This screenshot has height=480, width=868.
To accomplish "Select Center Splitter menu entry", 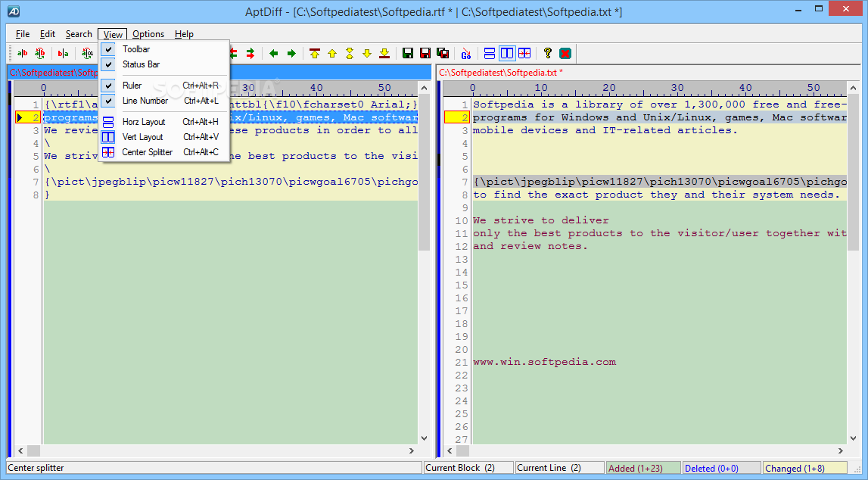I will (x=164, y=152).
